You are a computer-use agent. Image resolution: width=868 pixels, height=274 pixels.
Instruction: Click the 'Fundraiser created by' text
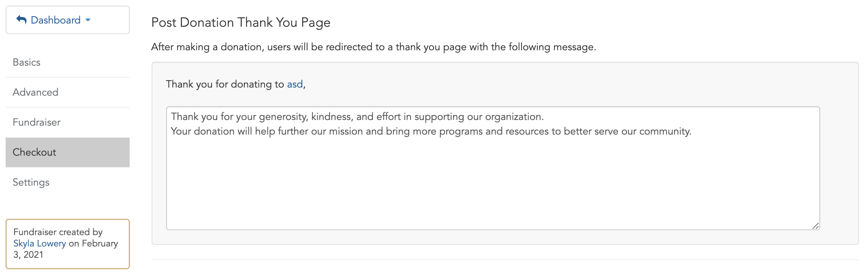pyautogui.click(x=58, y=232)
